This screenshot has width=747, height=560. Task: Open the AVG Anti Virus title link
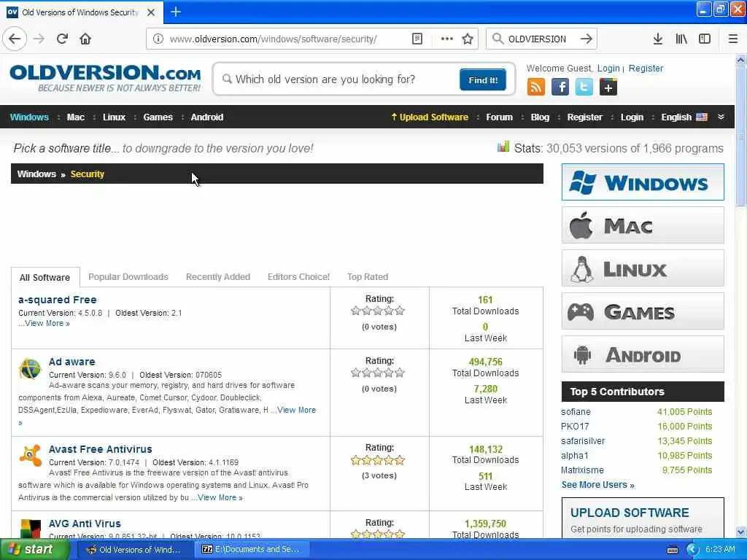[85, 524]
